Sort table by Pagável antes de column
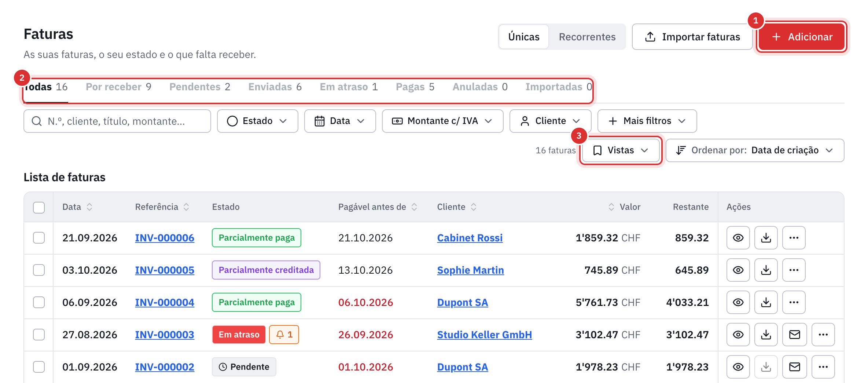This screenshot has height=383, width=868. tap(378, 207)
